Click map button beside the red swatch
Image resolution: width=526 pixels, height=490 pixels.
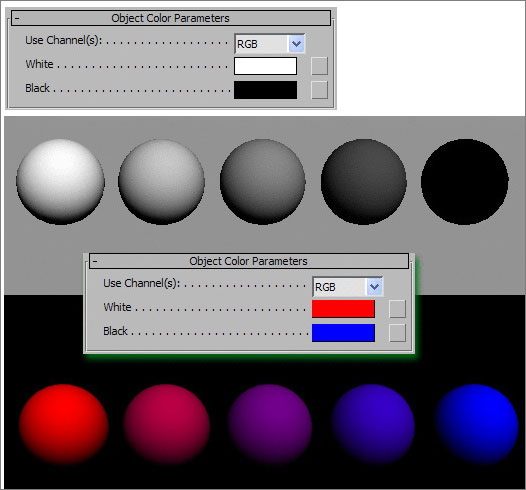pos(397,309)
